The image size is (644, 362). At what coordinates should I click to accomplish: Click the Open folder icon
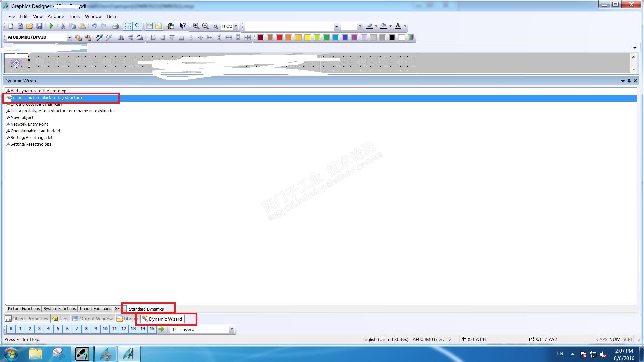click(x=30, y=26)
